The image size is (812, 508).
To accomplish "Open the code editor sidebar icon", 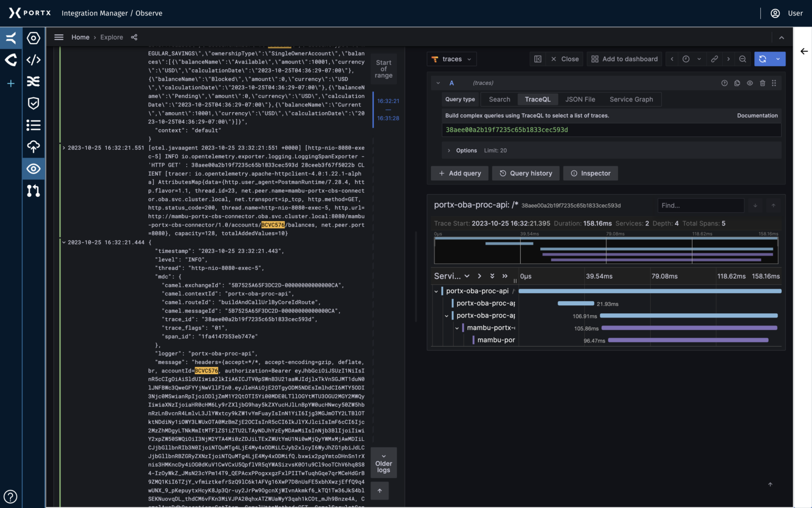I will pos(33,60).
